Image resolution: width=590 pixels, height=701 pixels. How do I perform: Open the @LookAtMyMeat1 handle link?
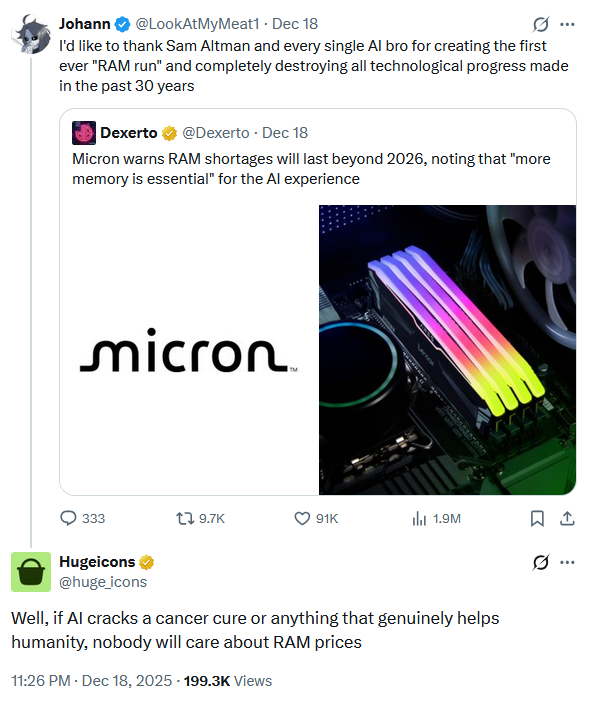[197, 24]
